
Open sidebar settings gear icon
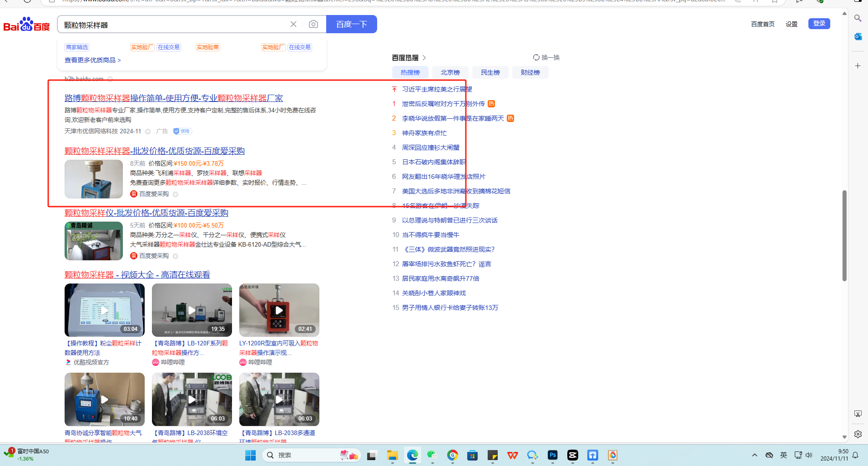pos(858,434)
